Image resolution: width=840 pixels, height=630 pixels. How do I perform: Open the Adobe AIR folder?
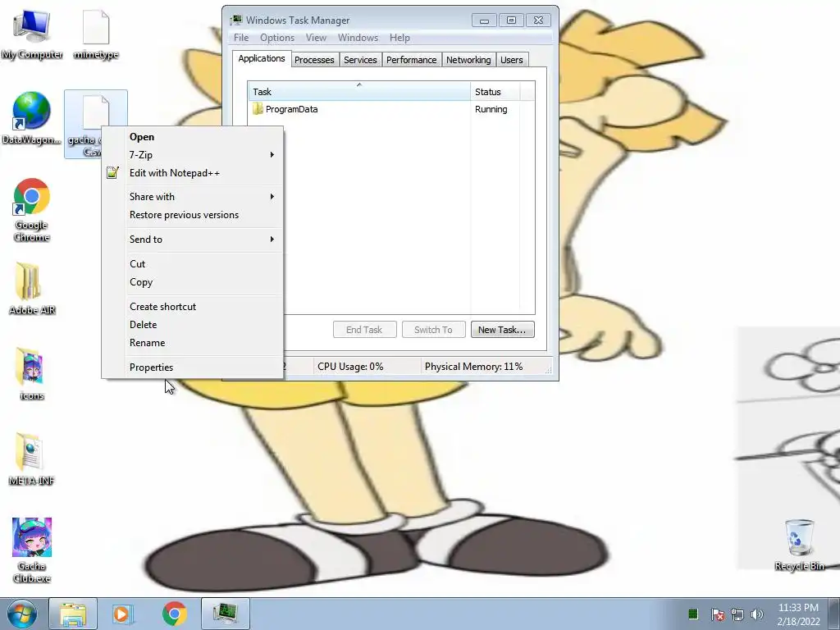pyautogui.click(x=32, y=288)
